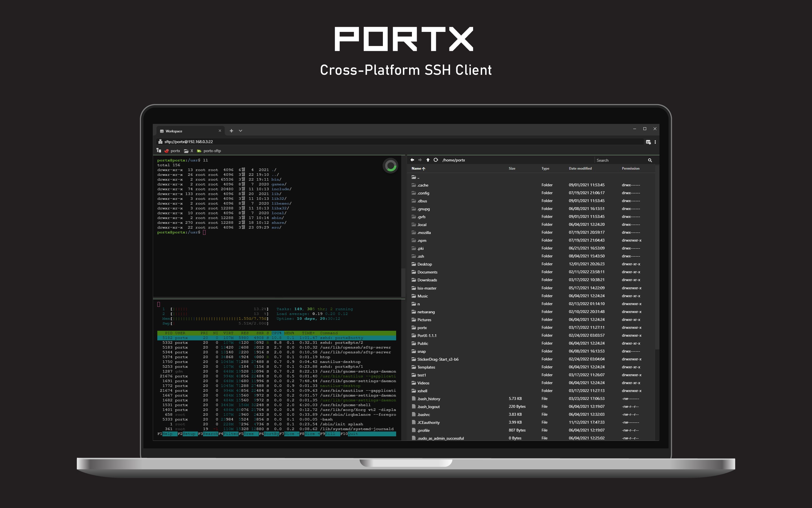Sort files by Name column
Screen dimensions: 812x508
[418, 168]
